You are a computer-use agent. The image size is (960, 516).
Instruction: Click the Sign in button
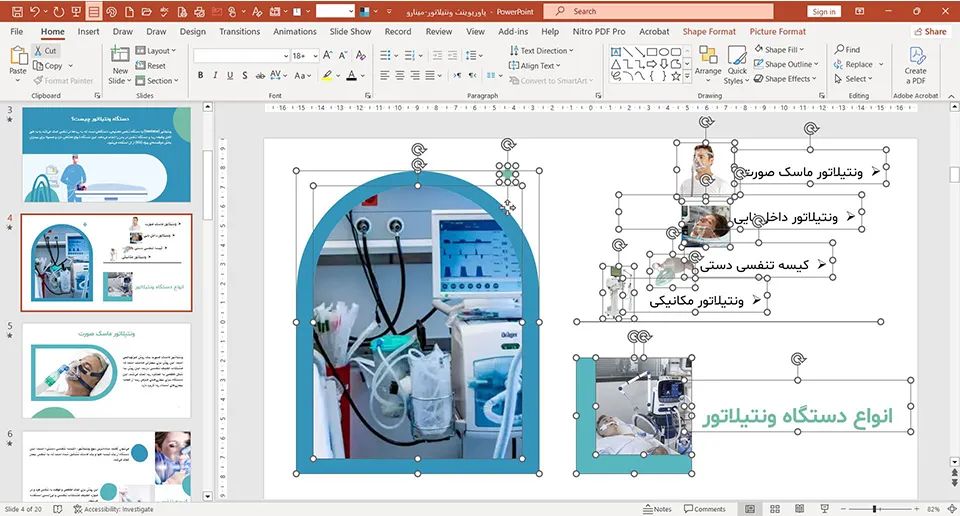tap(823, 11)
